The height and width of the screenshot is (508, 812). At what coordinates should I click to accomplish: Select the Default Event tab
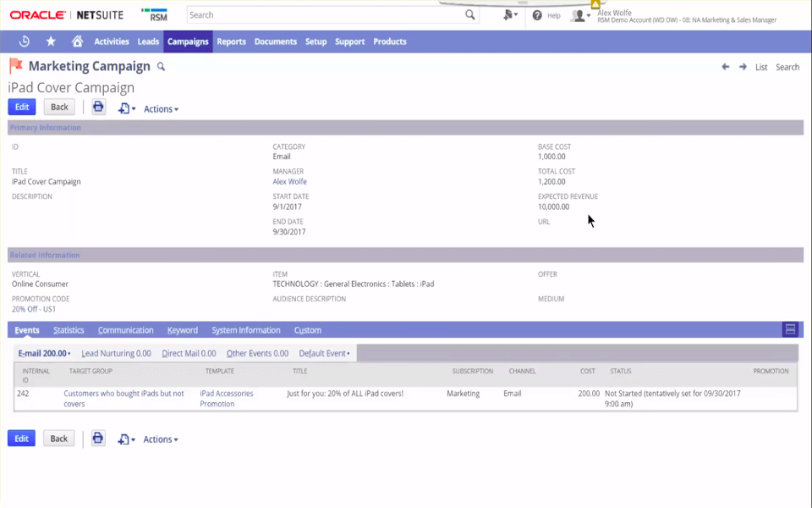tap(324, 353)
